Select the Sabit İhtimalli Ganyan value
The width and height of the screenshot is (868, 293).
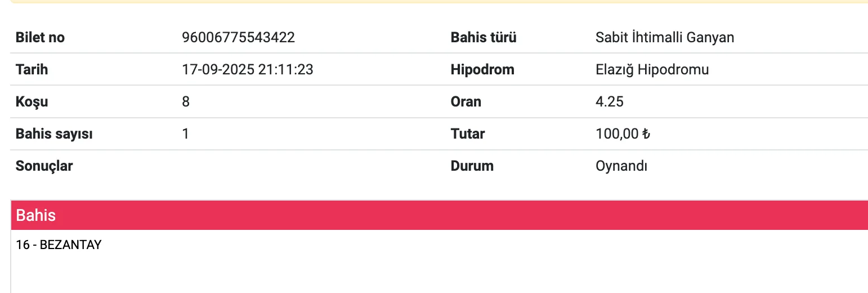pos(665,38)
